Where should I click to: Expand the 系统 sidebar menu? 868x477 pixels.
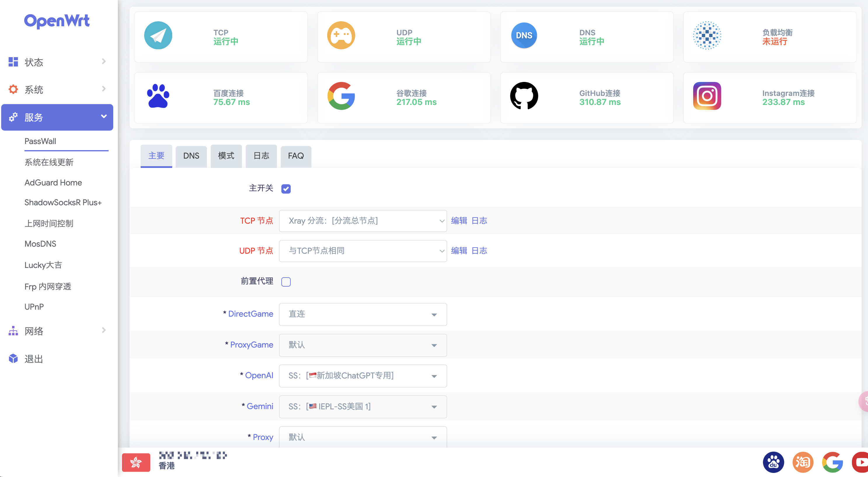57,90
